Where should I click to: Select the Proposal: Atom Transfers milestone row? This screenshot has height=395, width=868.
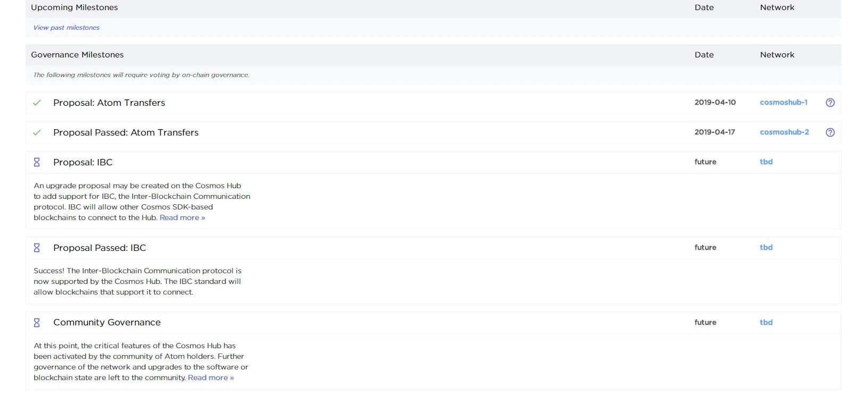tap(433, 103)
